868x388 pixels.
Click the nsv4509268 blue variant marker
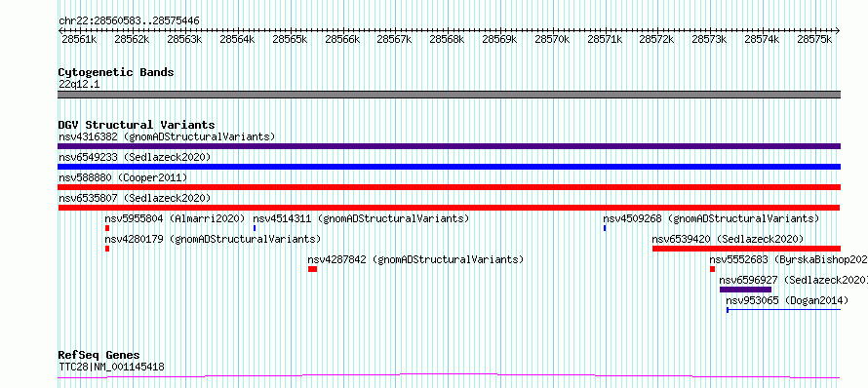(605, 228)
